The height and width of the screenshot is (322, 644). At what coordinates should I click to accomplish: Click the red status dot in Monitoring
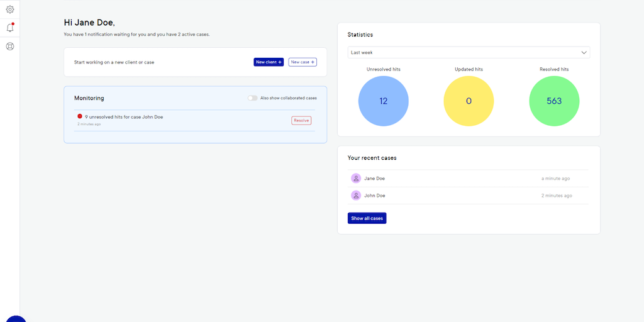[x=80, y=116]
